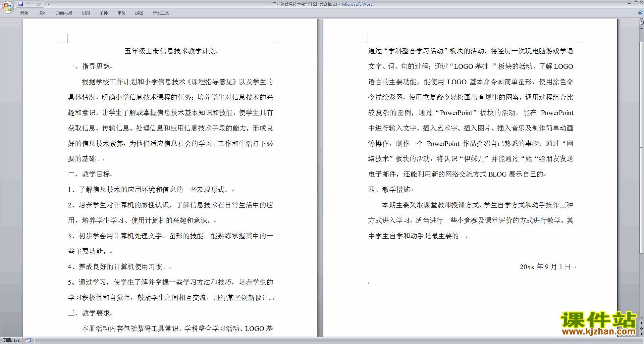
Task: Switch to the 审阅 ribbon tab
Action: pos(121,13)
